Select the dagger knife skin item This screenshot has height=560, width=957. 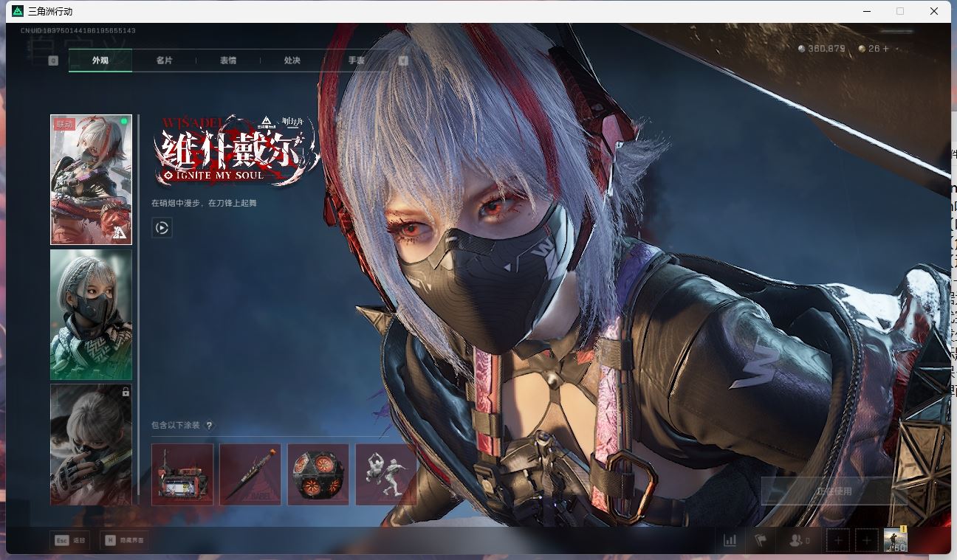click(250, 474)
